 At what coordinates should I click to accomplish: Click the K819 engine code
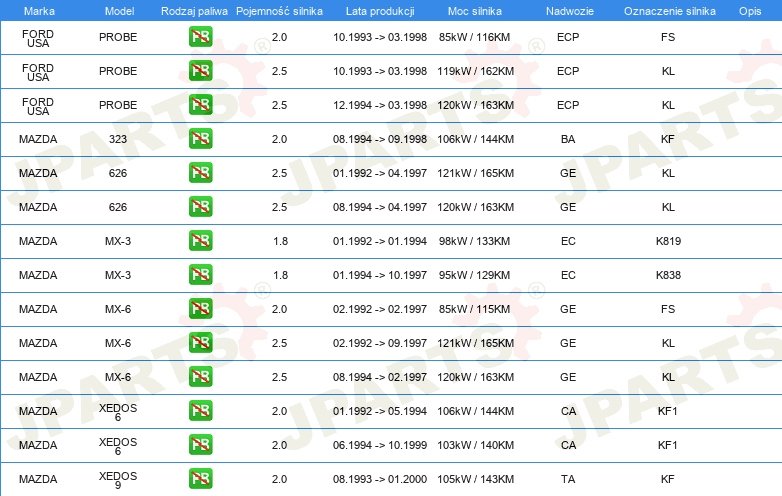click(668, 241)
